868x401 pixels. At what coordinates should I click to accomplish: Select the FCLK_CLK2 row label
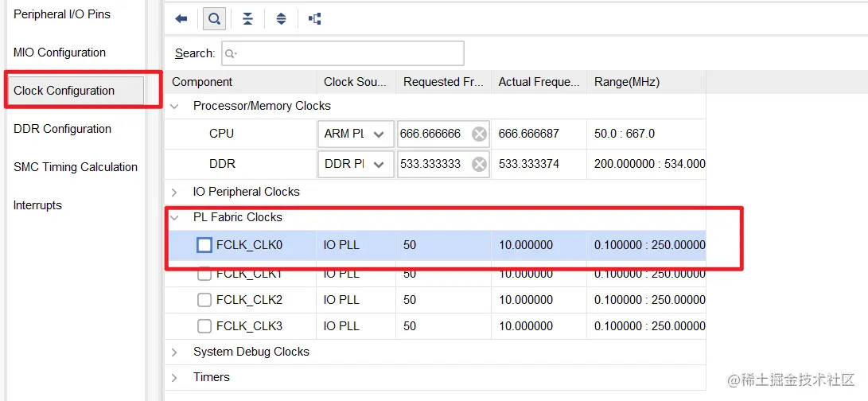tap(250, 300)
